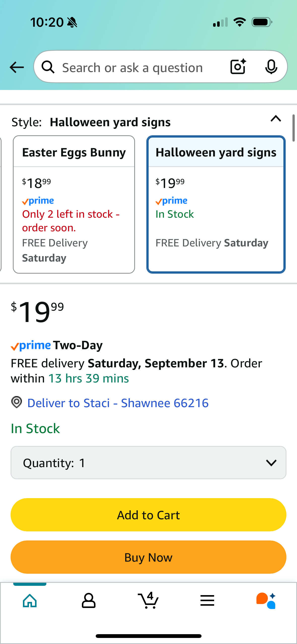Change delivery address Staci - Shawnee 66216

118,403
